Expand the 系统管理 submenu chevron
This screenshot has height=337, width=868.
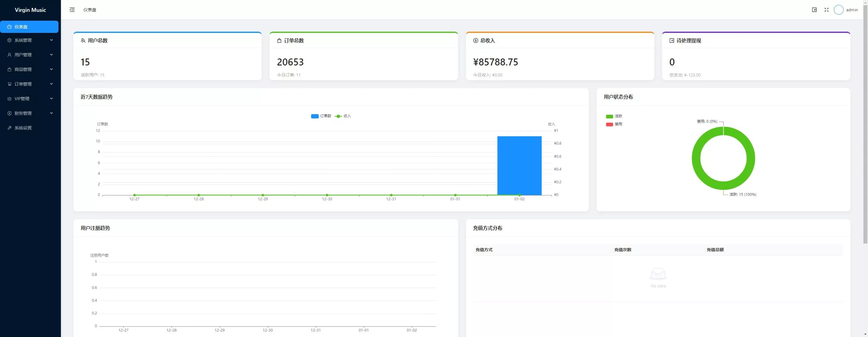[52, 40]
